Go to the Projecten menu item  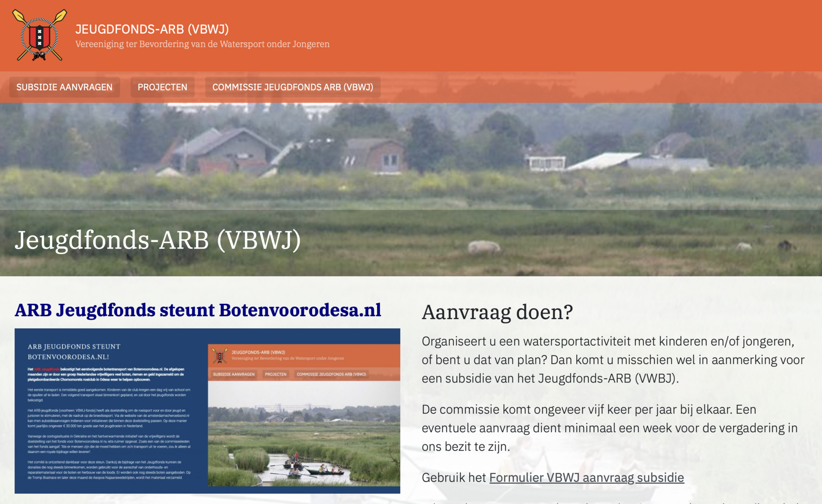pyautogui.click(x=162, y=87)
